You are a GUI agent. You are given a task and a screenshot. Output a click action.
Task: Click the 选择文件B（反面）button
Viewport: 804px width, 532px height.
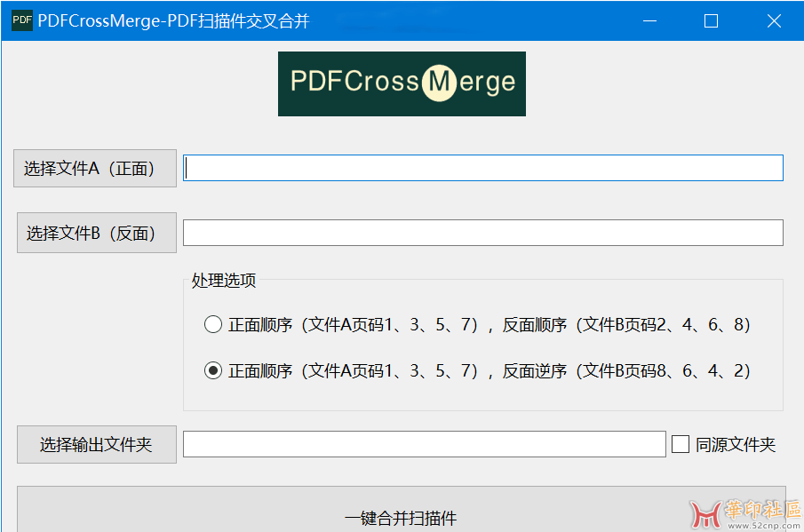click(x=97, y=233)
